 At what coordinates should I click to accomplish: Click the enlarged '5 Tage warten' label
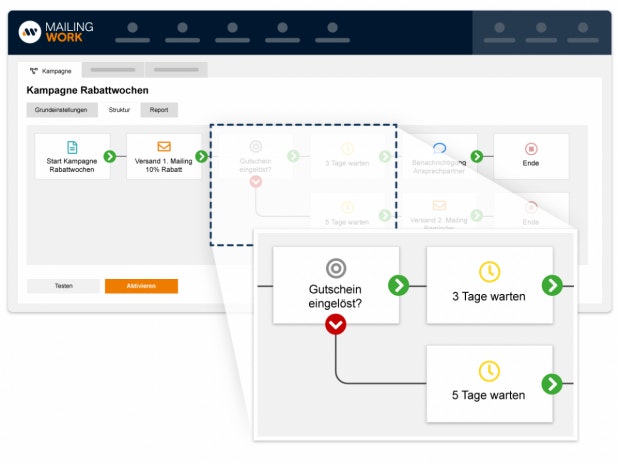(488, 395)
